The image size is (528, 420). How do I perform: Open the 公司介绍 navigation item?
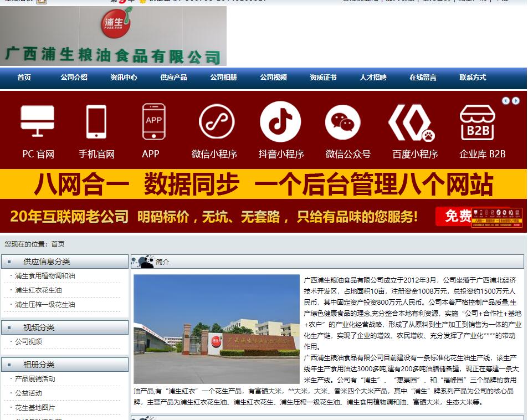click(x=74, y=78)
